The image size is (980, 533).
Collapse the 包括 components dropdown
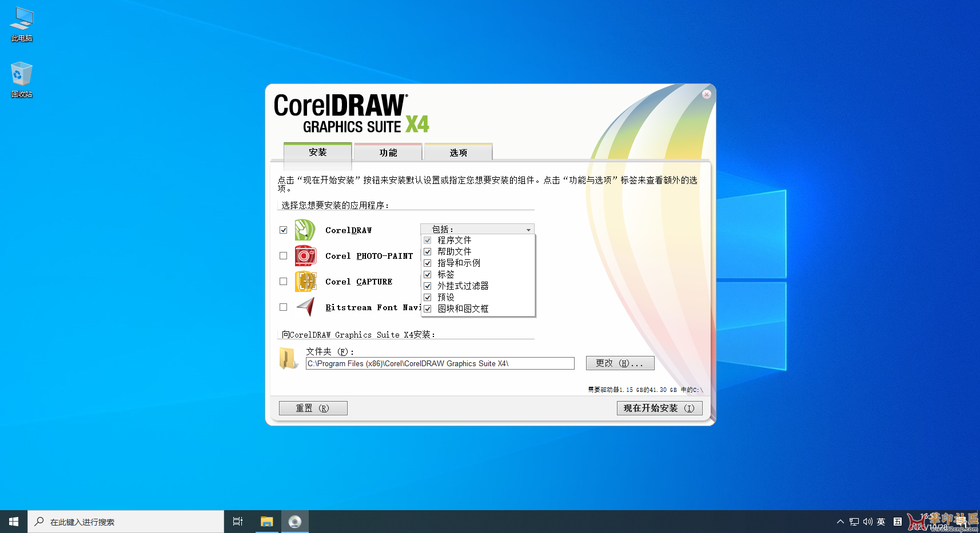(527, 229)
